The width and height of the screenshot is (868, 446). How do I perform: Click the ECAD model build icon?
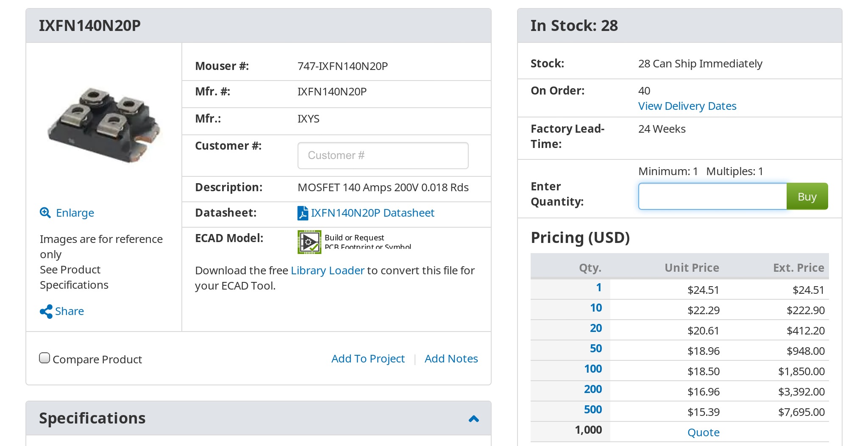coord(309,242)
